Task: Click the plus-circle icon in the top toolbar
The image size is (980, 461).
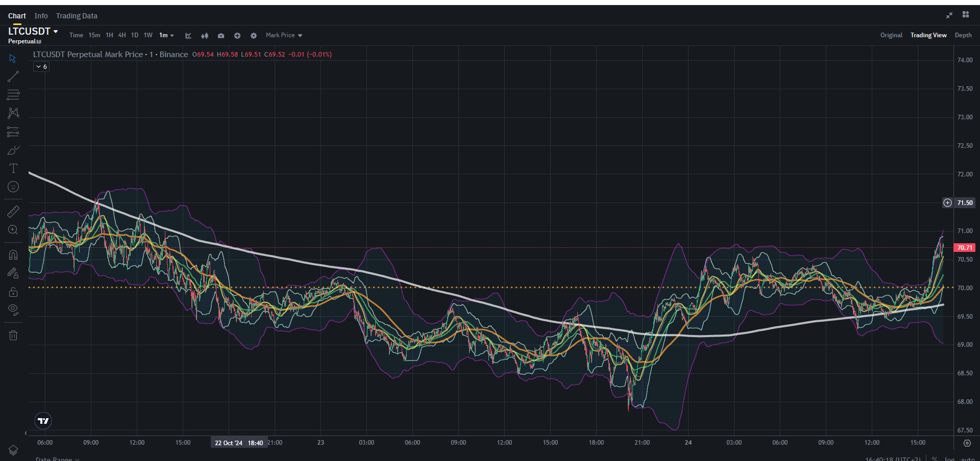Action: 237,36
